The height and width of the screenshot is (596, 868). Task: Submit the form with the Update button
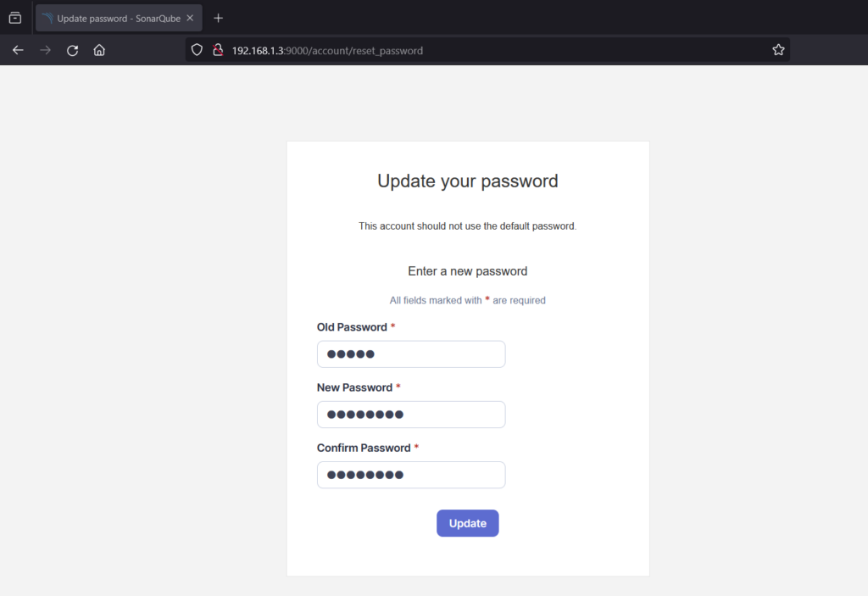(467, 523)
